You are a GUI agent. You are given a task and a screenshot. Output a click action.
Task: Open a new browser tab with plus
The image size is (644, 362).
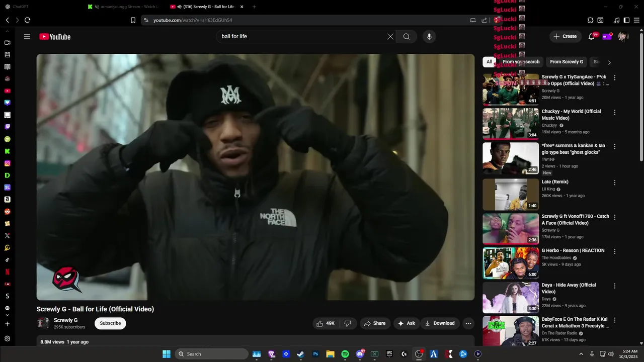click(x=254, y=7)
